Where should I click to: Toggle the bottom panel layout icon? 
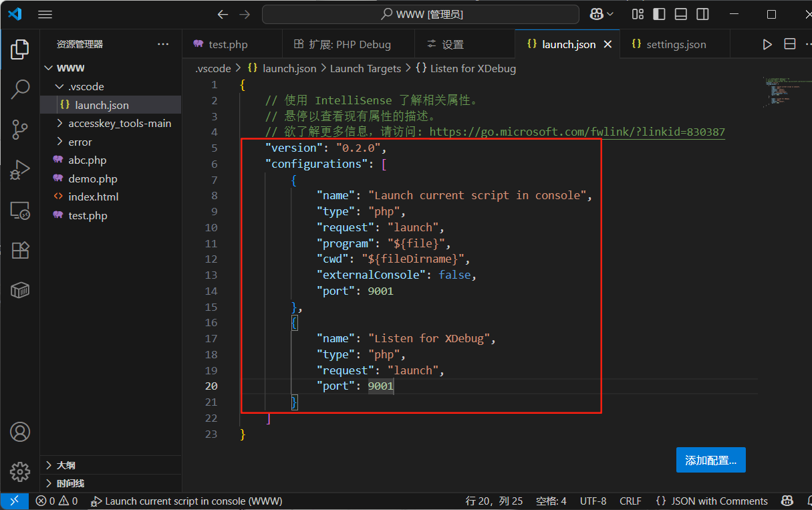pyautogui.click(x=680, y=14)
